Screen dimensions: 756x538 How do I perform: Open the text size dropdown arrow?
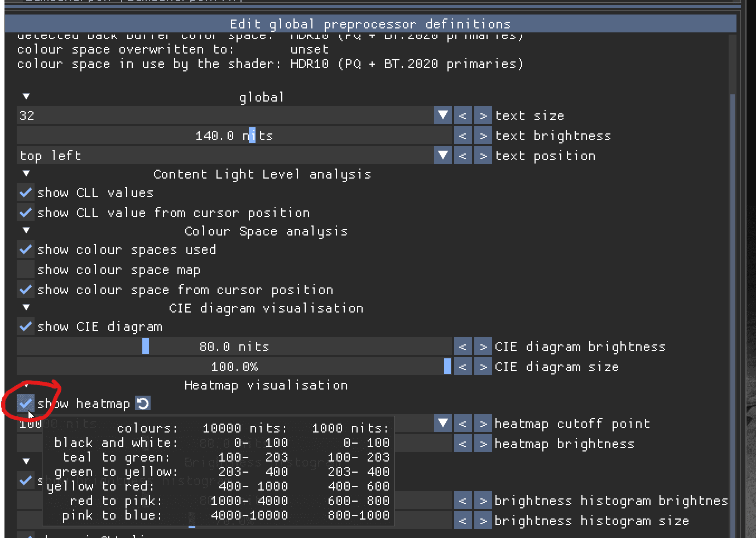[x=443, y=116]
